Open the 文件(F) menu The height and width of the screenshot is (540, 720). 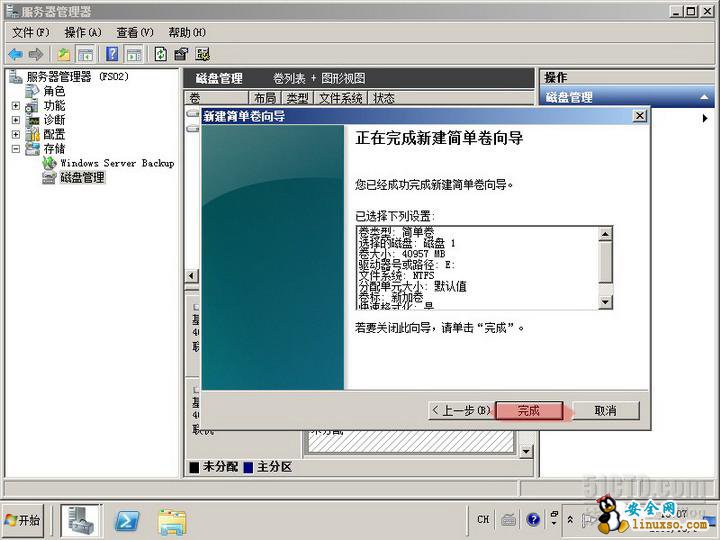30,33
